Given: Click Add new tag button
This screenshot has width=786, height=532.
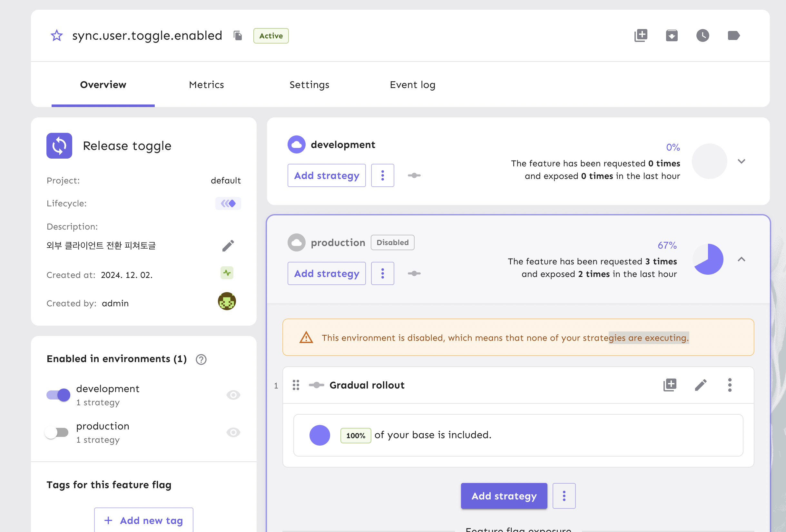Looking at the screenshot, I should pos(144,520).
